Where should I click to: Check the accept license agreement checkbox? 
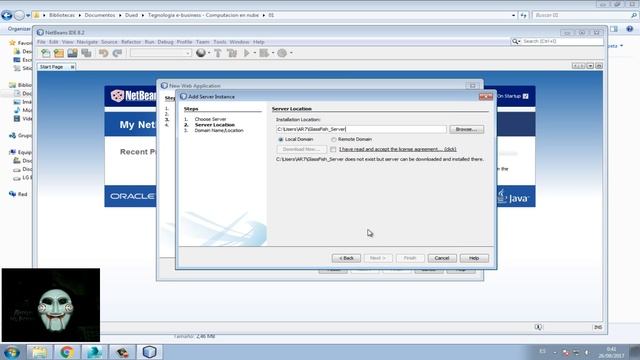point(333,149)
